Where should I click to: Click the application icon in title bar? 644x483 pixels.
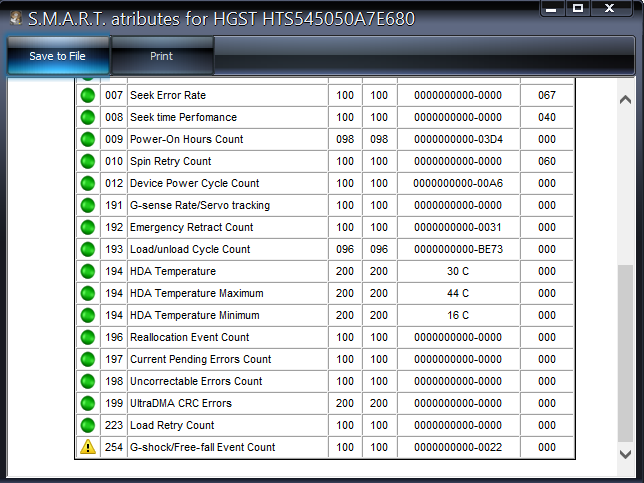pos(16,18)
